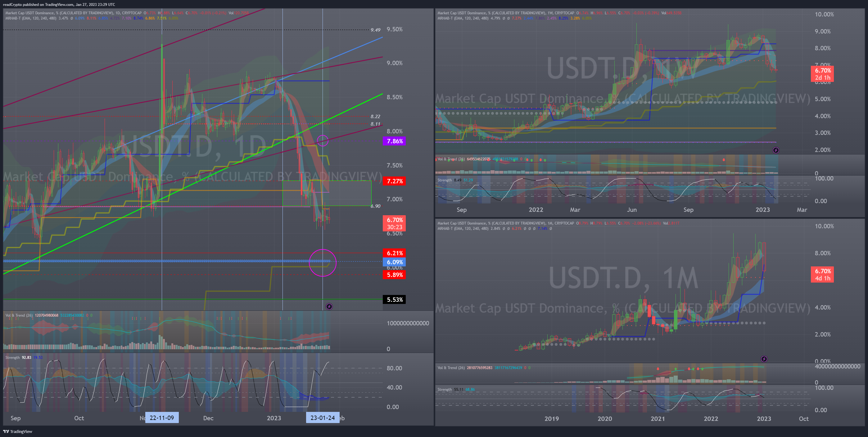Select the purple 7.86% price label
Image resolution: width=868 pixels, height=437 pixels.
[x=394, y=141]
